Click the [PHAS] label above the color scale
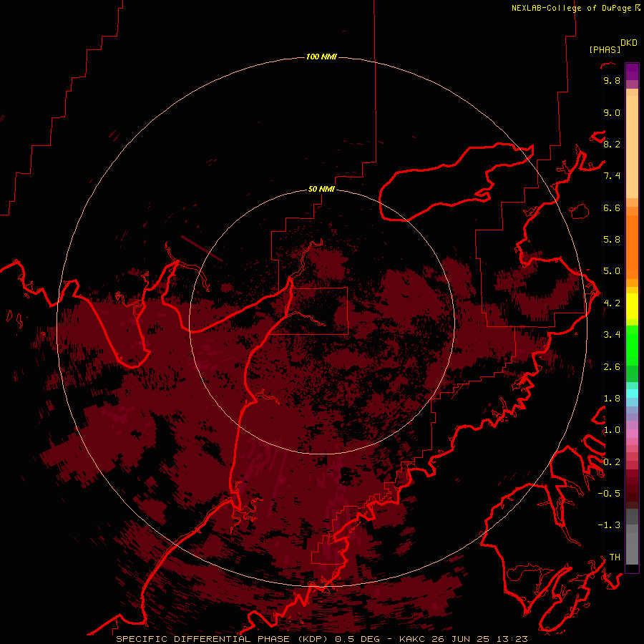 (x=605, y=49)
